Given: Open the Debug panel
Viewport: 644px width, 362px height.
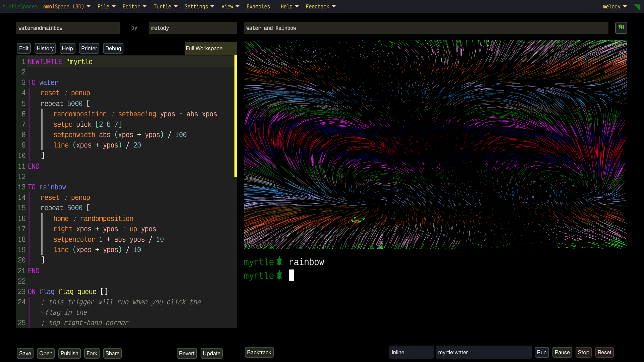Looking at the screenshot, I should pyautogui.click(x=113, y=48).
